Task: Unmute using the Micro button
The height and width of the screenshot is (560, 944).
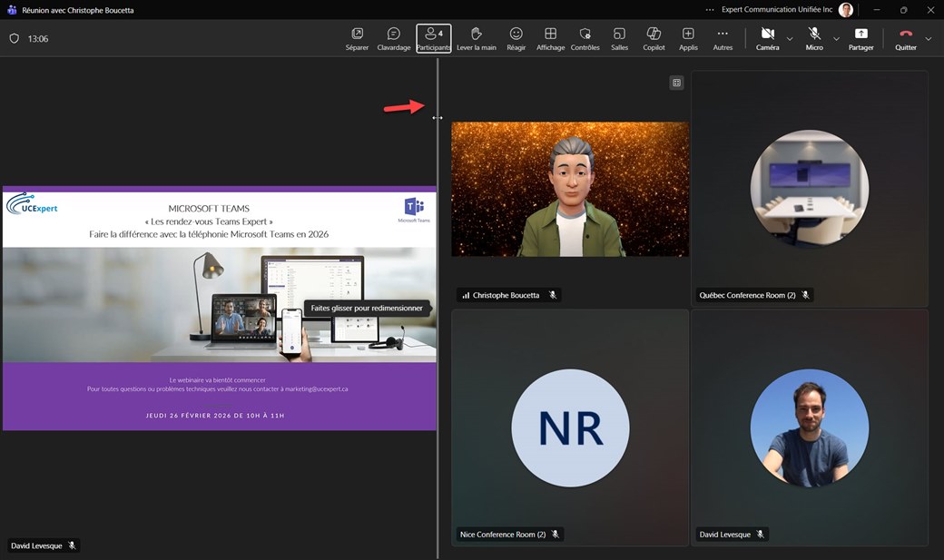Action: pos(814,38)
